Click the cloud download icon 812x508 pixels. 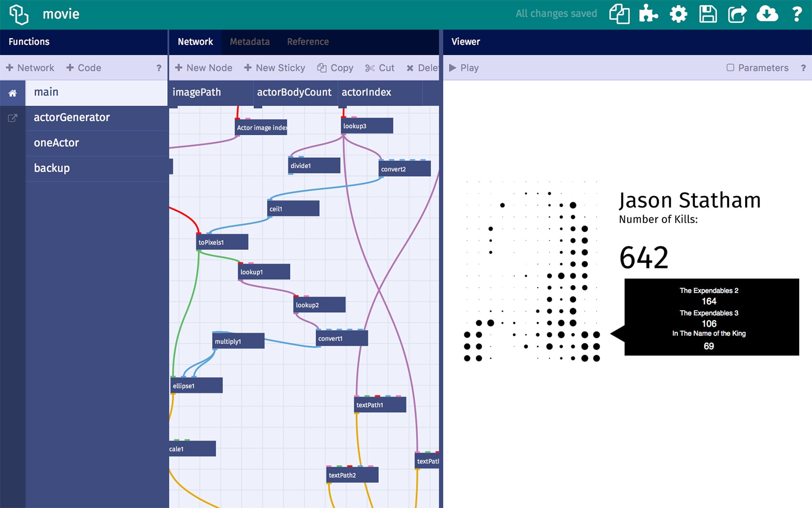click(x=767, y=14)
